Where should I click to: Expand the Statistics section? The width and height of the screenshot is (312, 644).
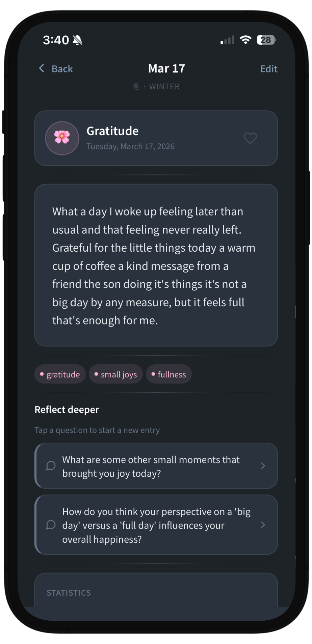pyautogui.click(x=69, y=593)
